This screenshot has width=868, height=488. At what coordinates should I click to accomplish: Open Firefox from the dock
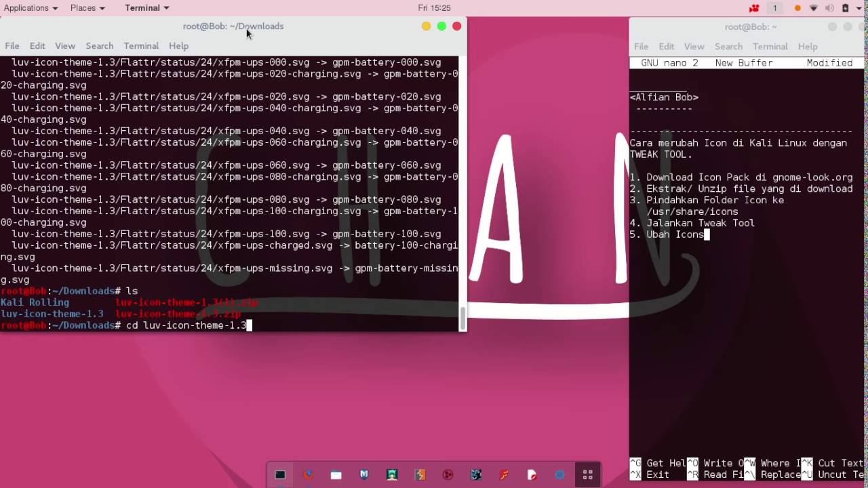click(308, 474)
